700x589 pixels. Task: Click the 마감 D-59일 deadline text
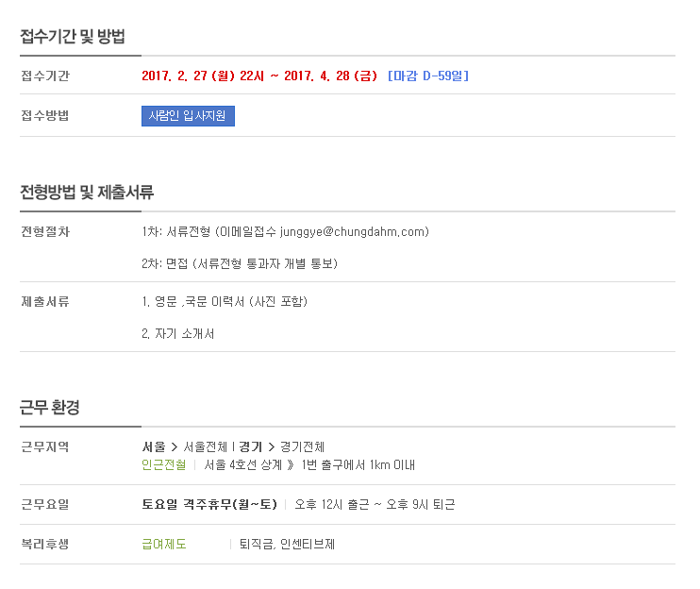(x=428, y=76)
